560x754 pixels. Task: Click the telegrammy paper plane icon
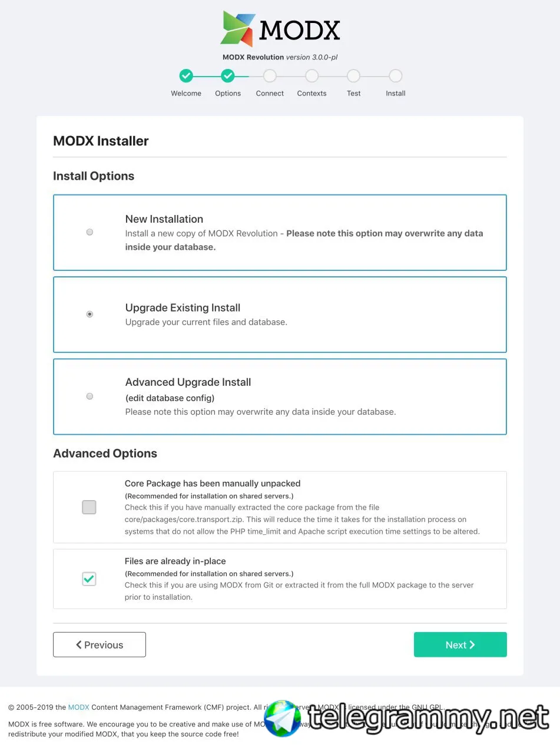[283, 719]
